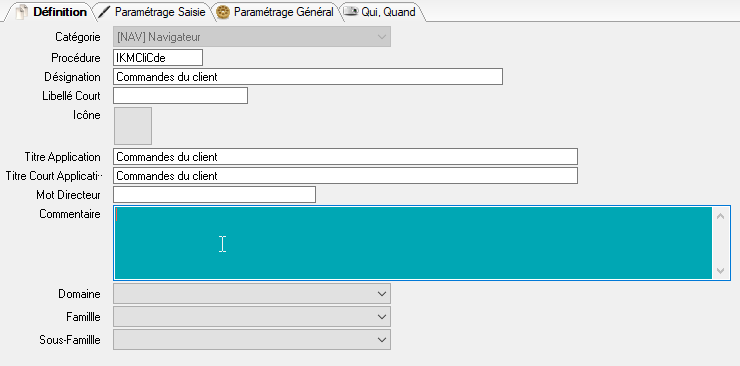Click the icon on Qui, Quand tab
The width and height of the screenshot is (740, 366).
coord(351,12)
